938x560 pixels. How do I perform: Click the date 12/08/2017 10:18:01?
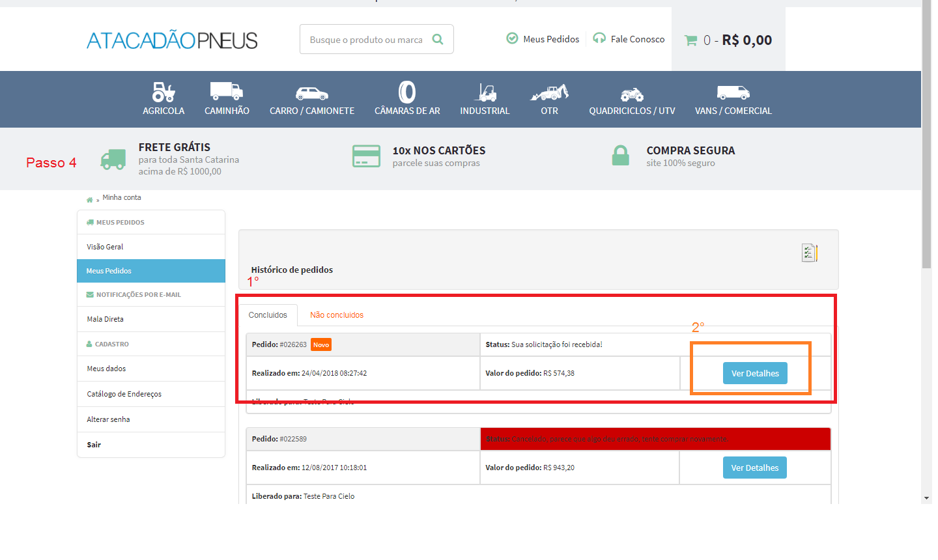pos(334,468)
